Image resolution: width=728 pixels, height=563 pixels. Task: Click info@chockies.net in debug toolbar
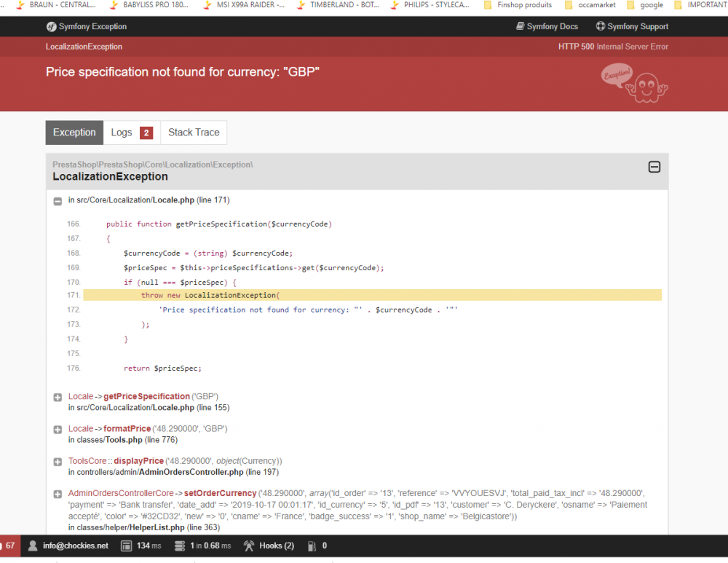(76, 546)
